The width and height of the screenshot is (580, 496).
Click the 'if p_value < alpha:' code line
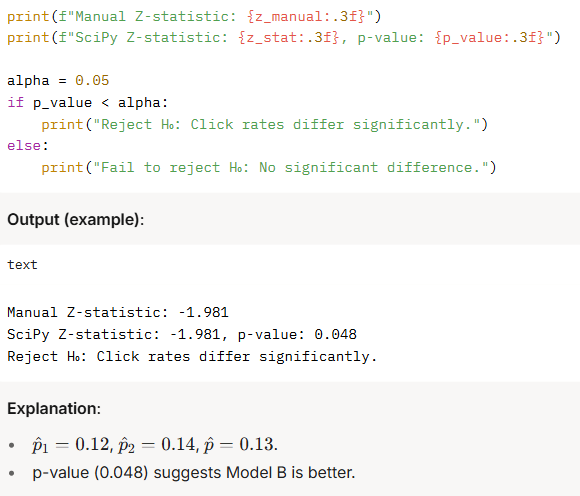(x=88, y=102)
